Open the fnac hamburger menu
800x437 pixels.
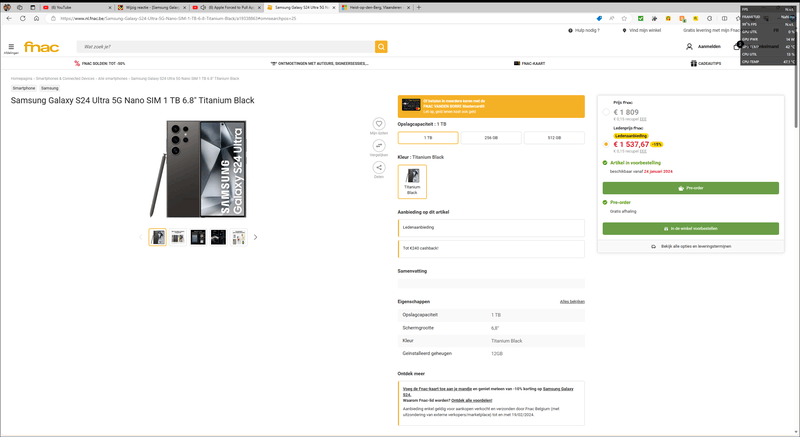point(11,47)
